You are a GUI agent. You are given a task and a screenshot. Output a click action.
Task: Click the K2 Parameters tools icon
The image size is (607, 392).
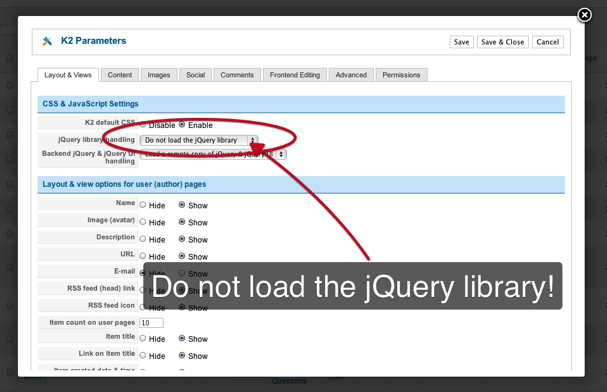click(47, 41)
